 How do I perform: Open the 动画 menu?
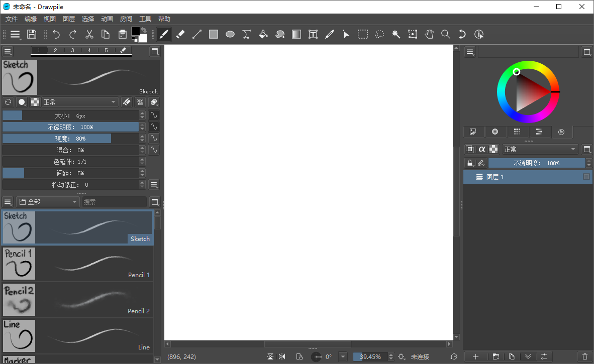click(x=107, y=19)
